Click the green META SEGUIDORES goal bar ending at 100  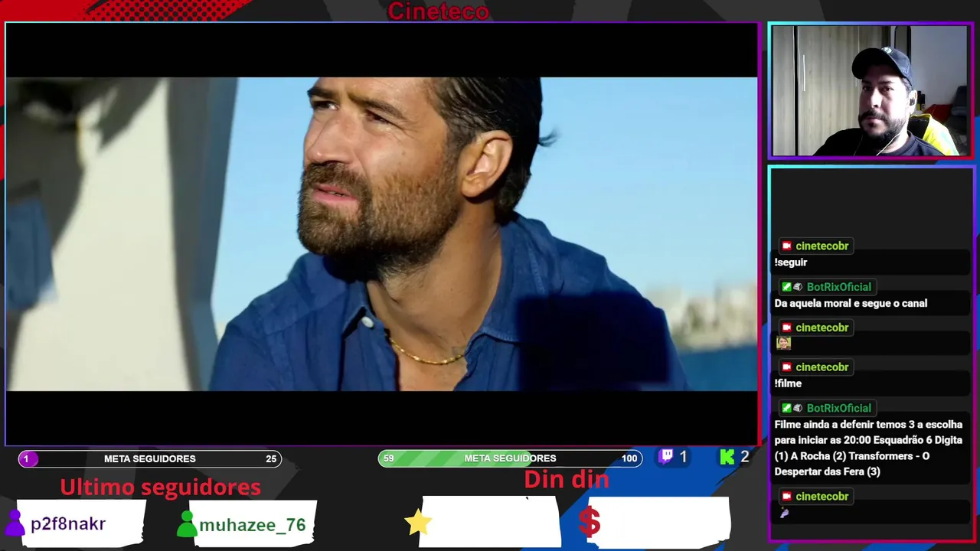511,458
